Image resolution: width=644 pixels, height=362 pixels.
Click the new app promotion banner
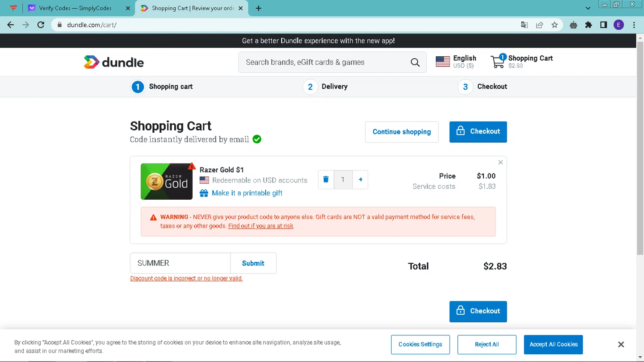318,41
